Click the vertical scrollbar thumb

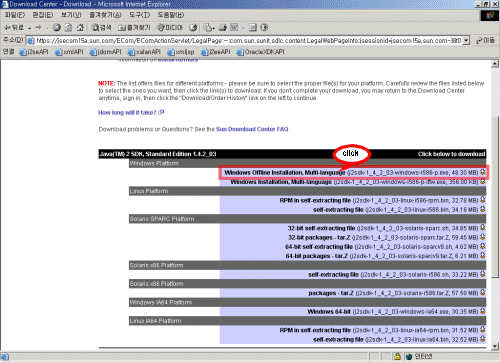pyautogui.click(x=495, y=197)
